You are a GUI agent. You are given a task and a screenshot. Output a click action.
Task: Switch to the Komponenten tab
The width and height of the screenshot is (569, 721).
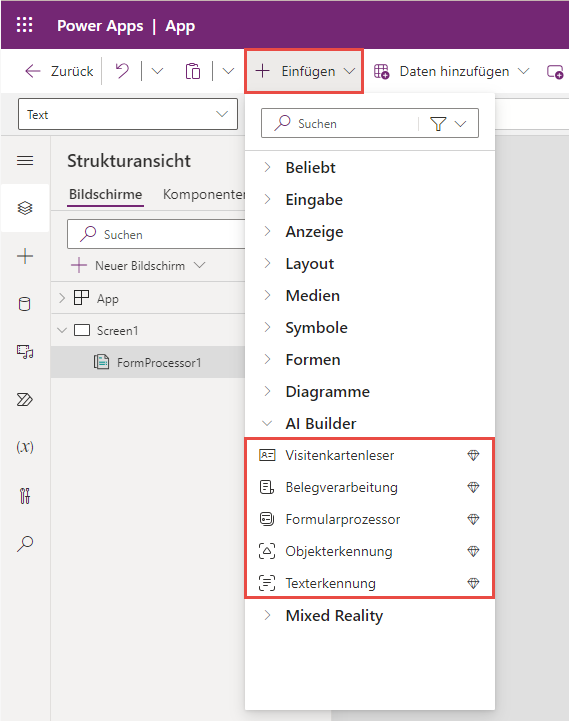204,195
